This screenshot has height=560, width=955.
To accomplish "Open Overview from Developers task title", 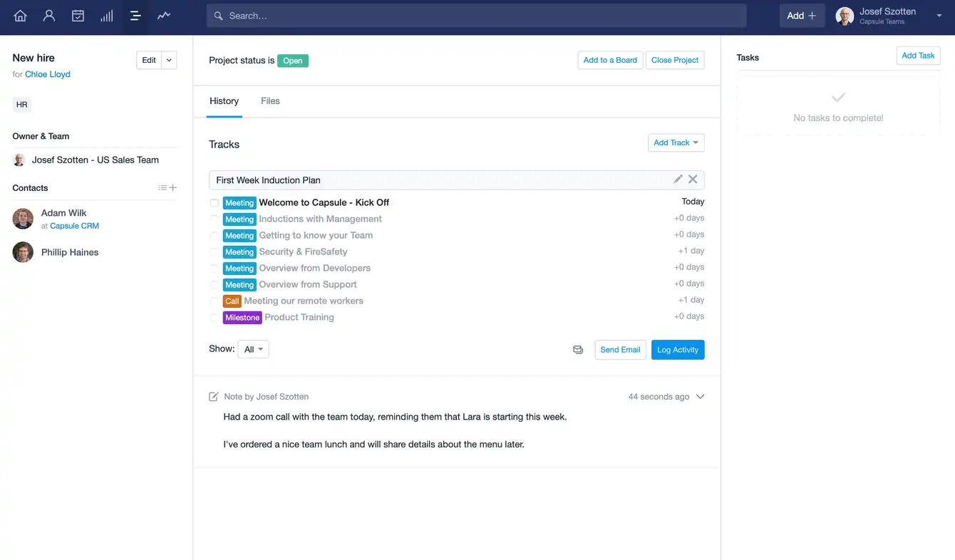I will coord(314,268).
